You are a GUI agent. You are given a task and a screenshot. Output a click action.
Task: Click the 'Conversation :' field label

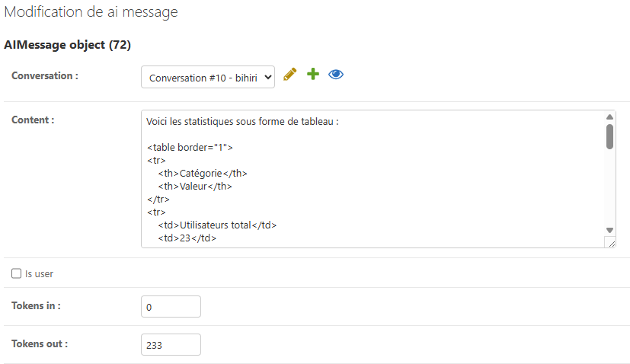(x=45, y=76)
